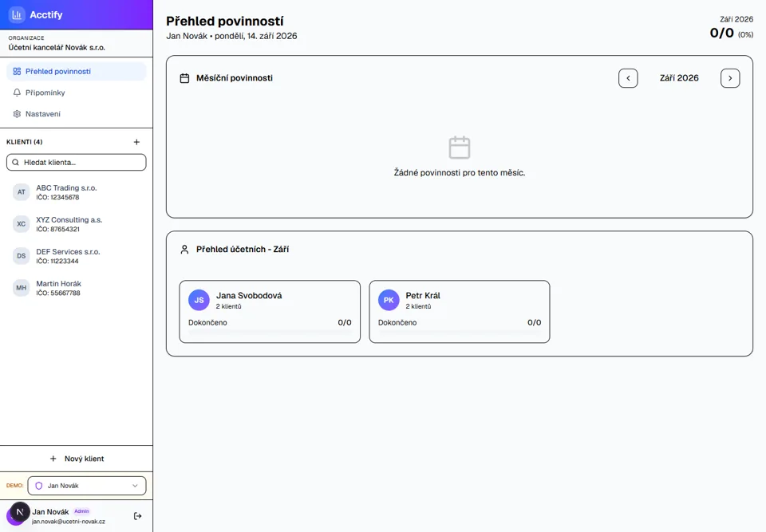Screen dimensions: 766x532
Task: Focus the Hledat klienta search field
Action: pos(77,162)
